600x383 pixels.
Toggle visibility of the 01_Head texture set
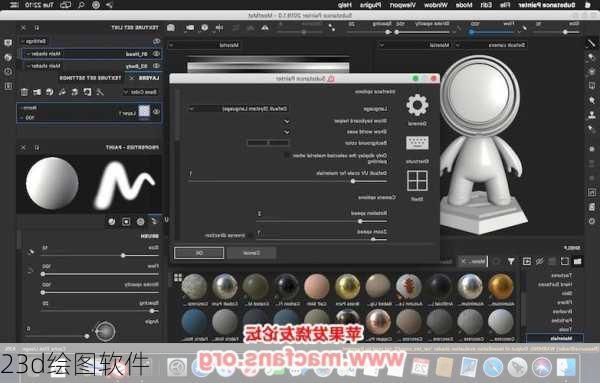(x=156, y=54)
